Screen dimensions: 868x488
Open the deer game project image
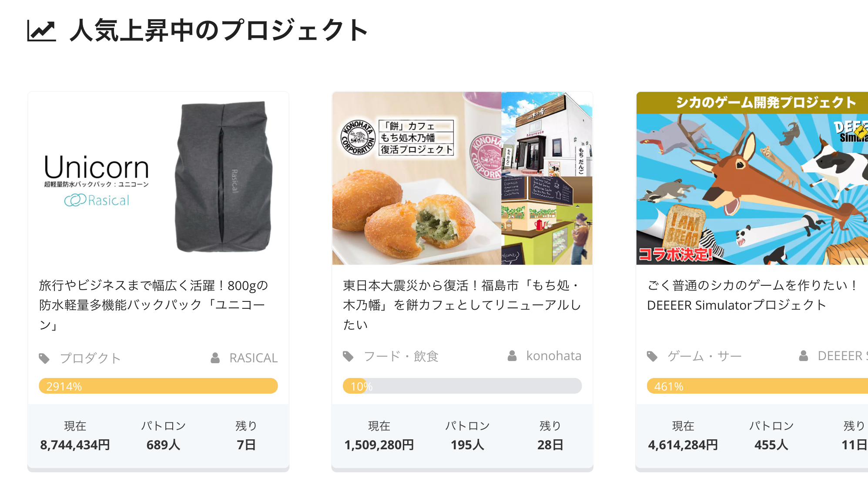752,178
